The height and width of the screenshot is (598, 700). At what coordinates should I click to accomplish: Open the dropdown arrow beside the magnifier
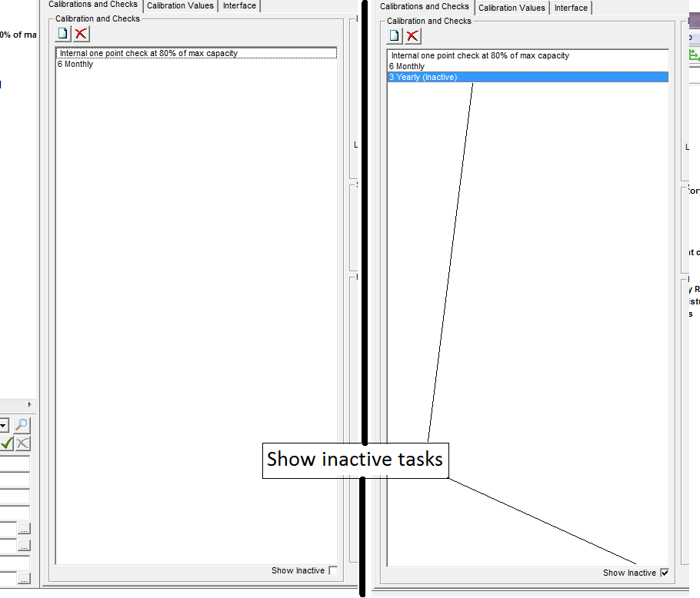pos(4,425)
